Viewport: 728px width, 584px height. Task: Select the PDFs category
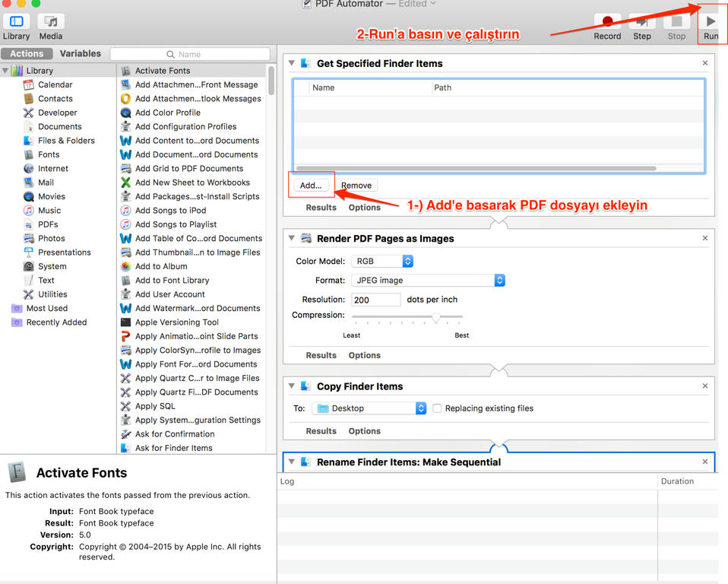click(x=48, y=224)
